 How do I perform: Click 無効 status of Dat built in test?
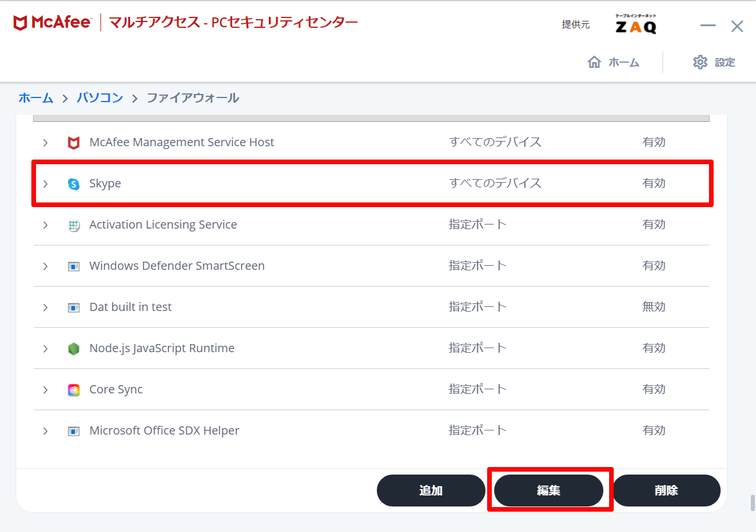pos(654,307)
